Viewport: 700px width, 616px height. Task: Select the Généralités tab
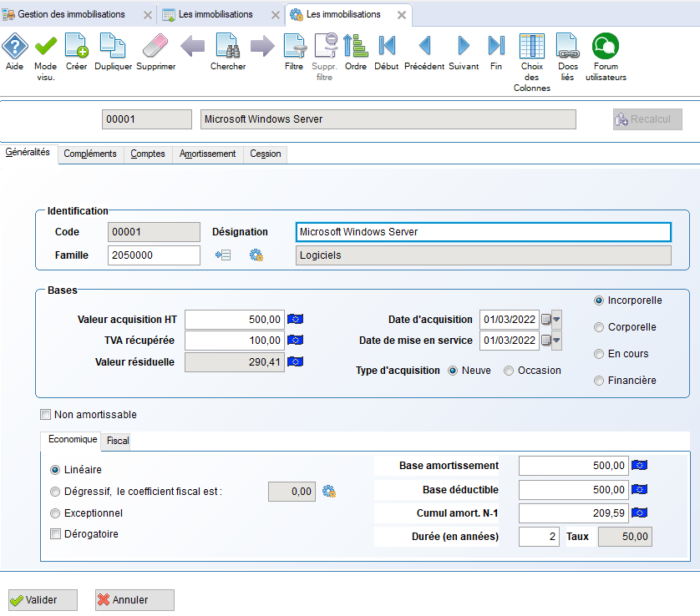tap(28, 152)
